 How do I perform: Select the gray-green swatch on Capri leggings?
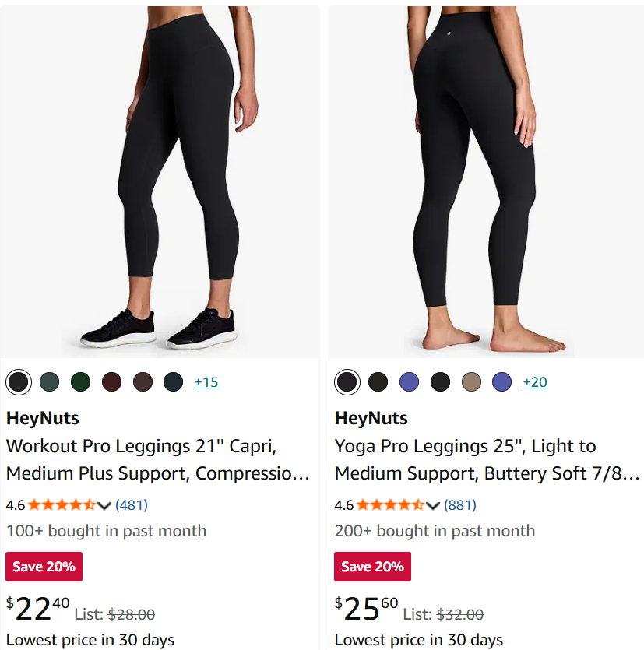[49, 381]
